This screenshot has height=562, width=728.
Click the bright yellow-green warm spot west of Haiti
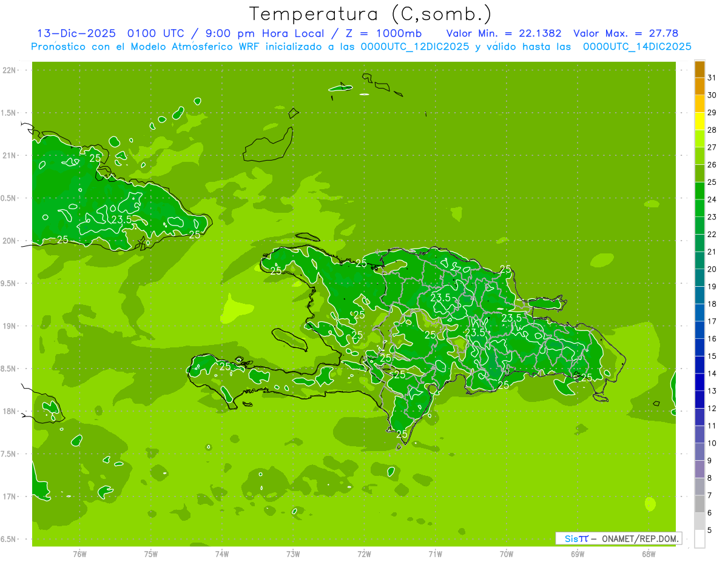(235, 309)
